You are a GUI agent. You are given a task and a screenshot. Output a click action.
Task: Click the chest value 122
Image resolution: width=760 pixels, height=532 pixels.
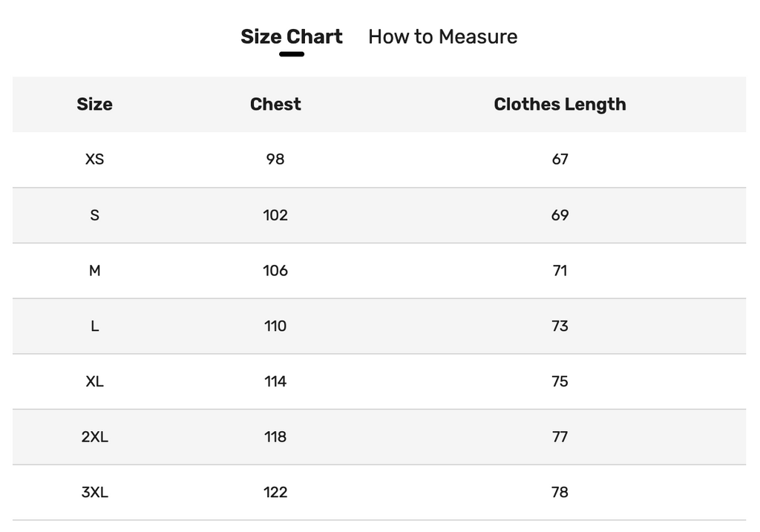click(275, 492)
